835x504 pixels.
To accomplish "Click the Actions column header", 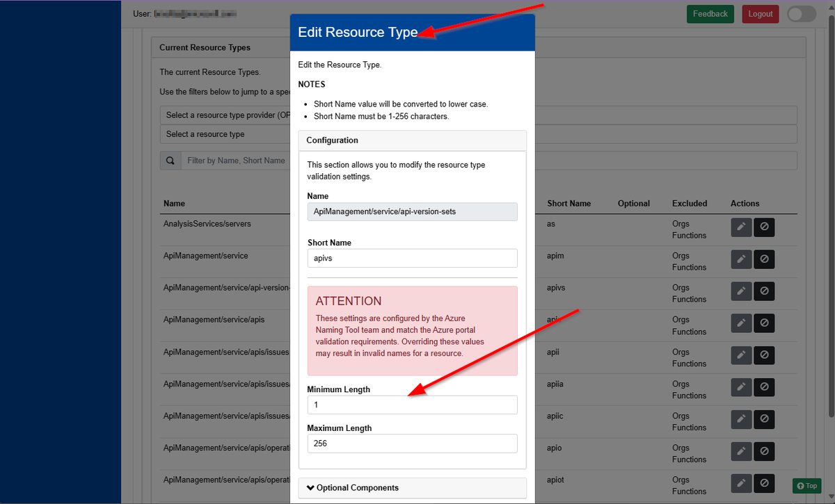I will coord(745,204).
